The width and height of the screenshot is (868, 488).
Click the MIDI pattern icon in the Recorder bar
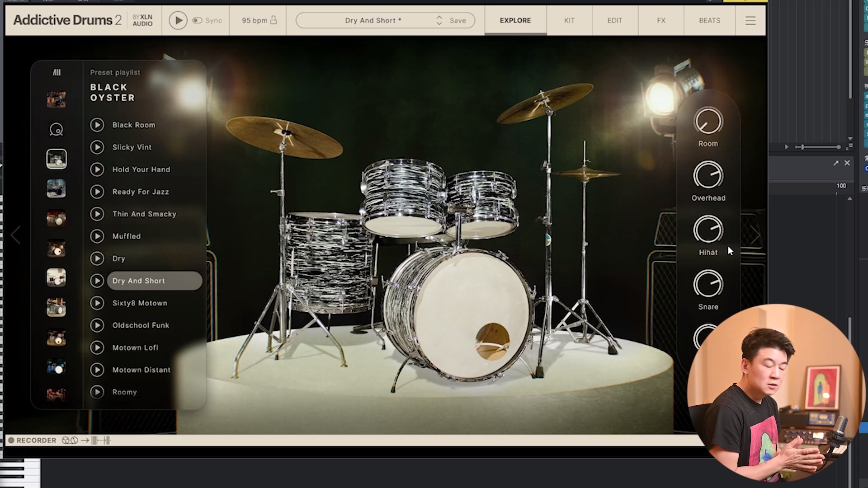pyautogui.click(x=100, y=440)
